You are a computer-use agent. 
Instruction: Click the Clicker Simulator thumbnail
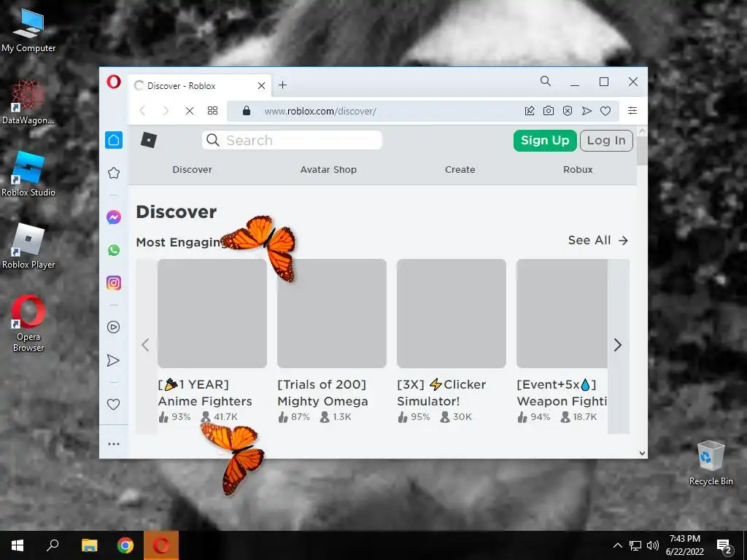click(451, 314)
